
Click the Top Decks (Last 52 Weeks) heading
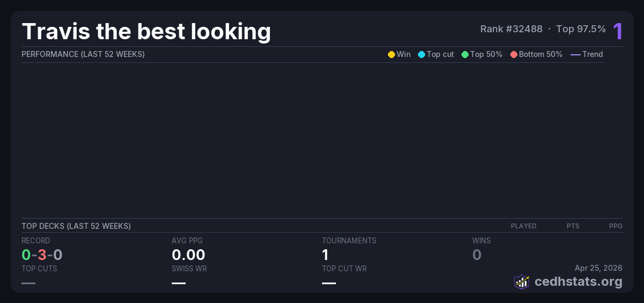76,226
